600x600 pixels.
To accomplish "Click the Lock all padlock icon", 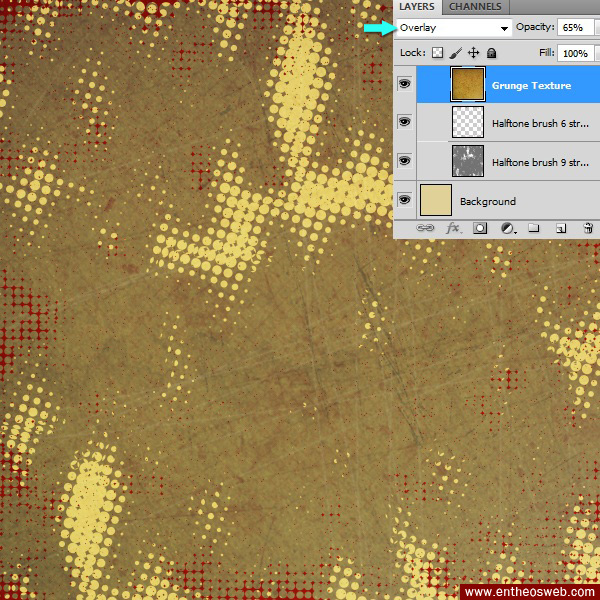I will coord(491,53).
